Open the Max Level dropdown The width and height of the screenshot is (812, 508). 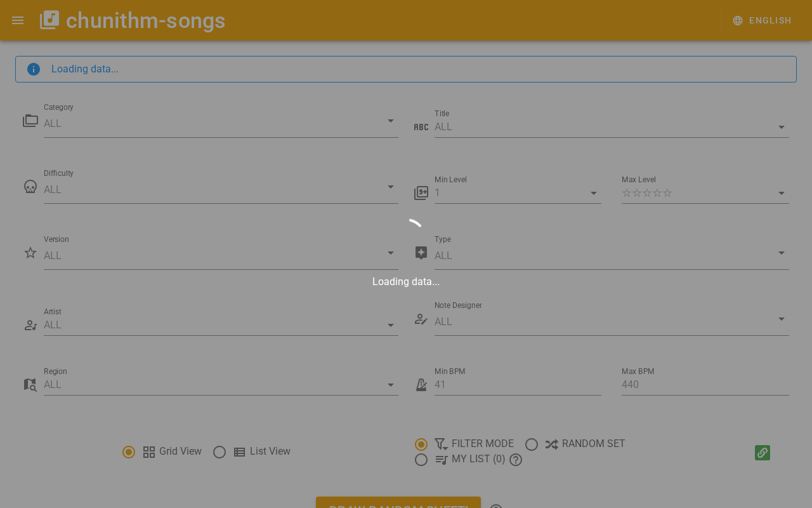pos(782,193)
